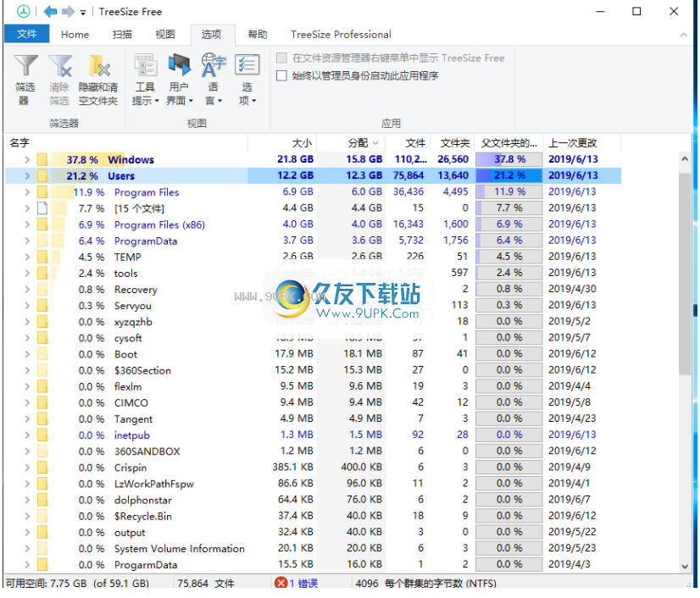Click the Boot folder icon
Image resolution: width=700 pixels, height=598 pixels.
tap(42, 354)
